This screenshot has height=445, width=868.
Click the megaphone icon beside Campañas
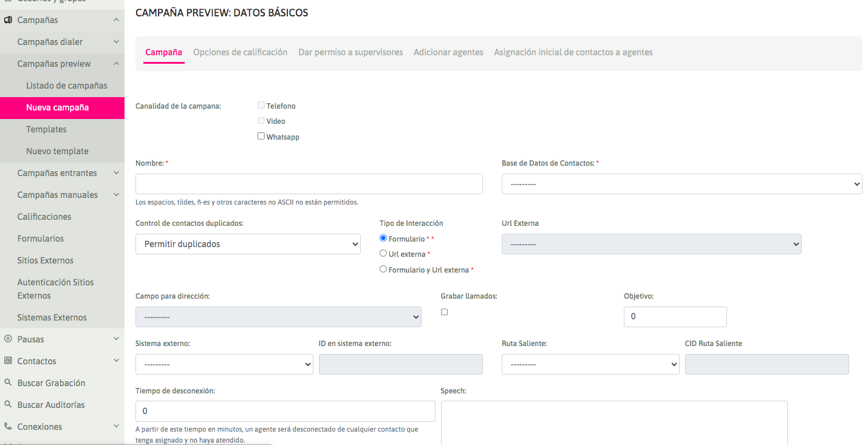pos(8,20)
